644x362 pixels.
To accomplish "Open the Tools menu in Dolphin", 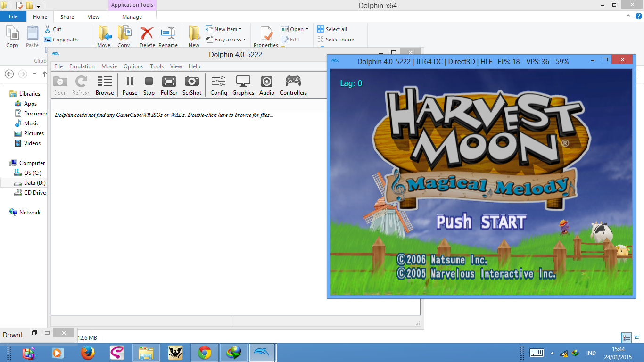I will (x=157, y=66).
